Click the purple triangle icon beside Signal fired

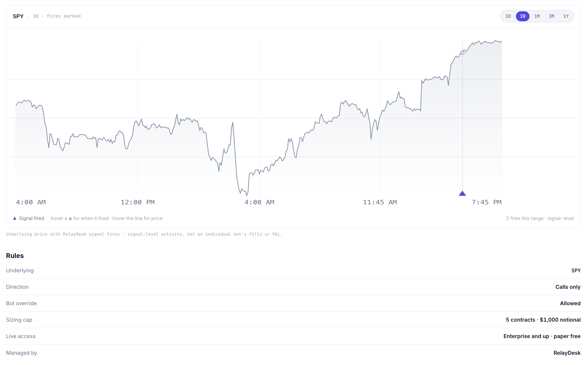coord(15,218)
